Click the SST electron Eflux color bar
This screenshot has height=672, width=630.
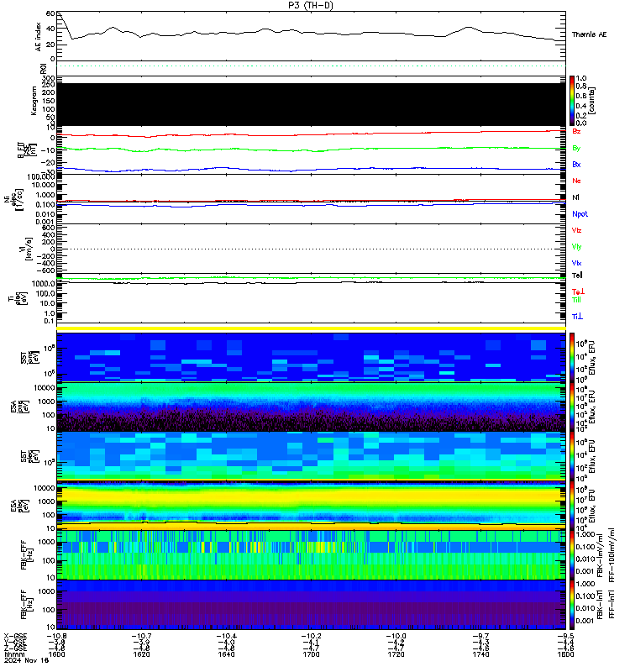click(572, 456)
